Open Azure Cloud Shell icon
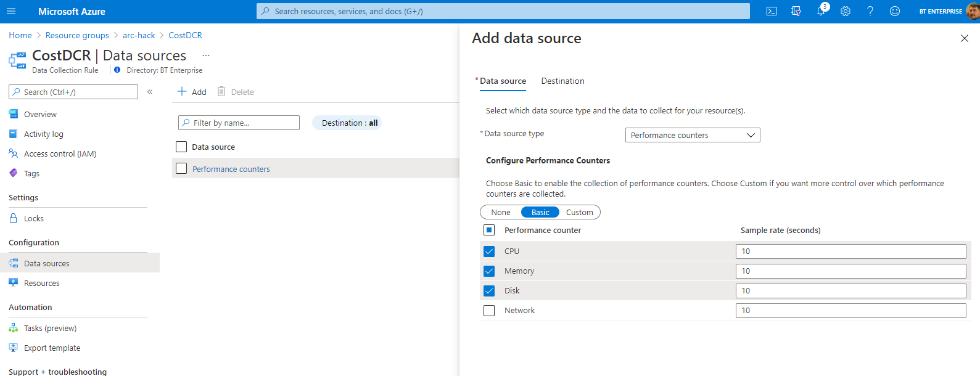 tap(771, 11)
